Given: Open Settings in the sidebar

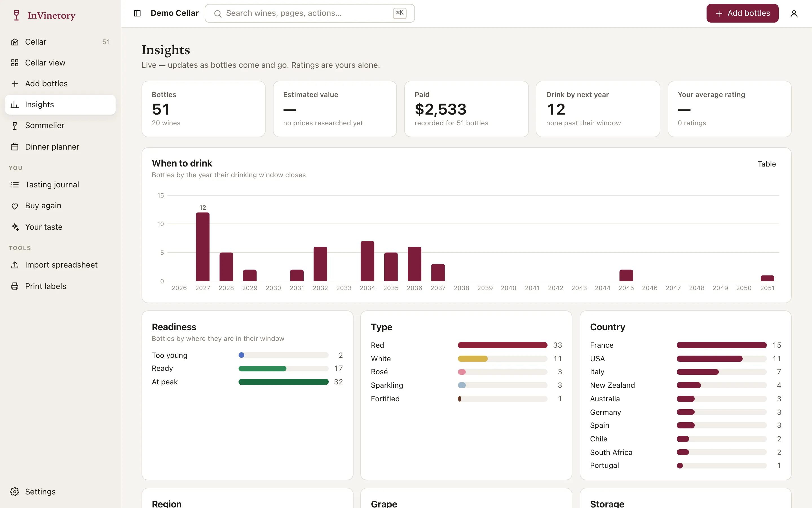Looking at the screenshot, I should point(60,492).
